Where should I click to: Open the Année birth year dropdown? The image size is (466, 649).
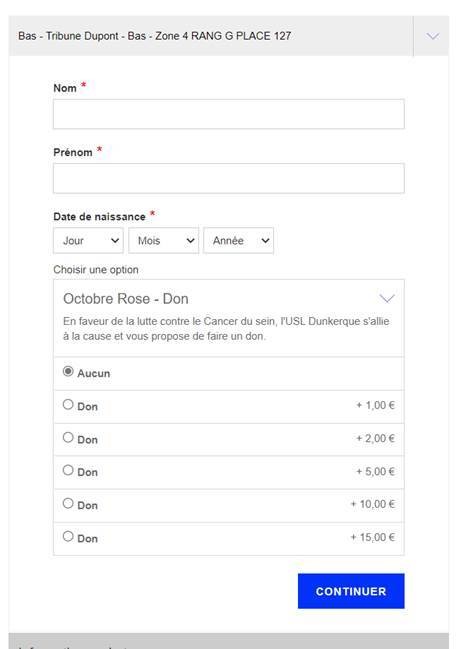click(238, 240)
